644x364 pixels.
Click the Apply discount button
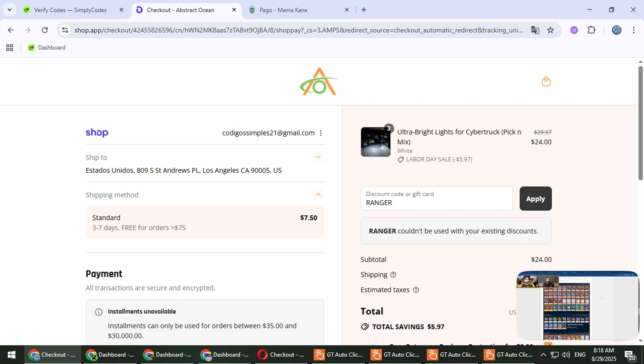[x=535, y=199]
